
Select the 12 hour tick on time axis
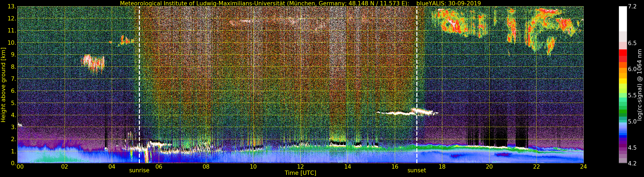click(x=300, y=166)
